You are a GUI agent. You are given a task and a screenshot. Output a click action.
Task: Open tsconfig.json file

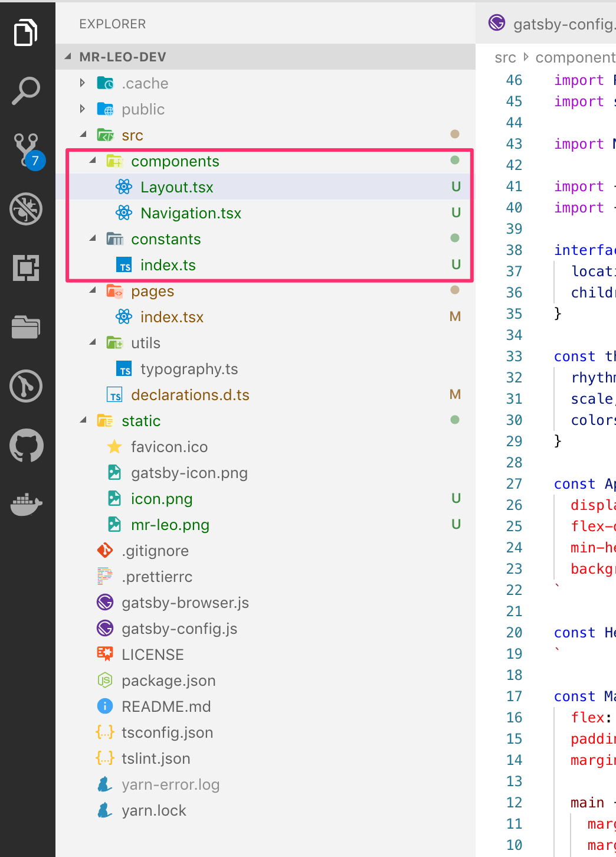[266, 732]
